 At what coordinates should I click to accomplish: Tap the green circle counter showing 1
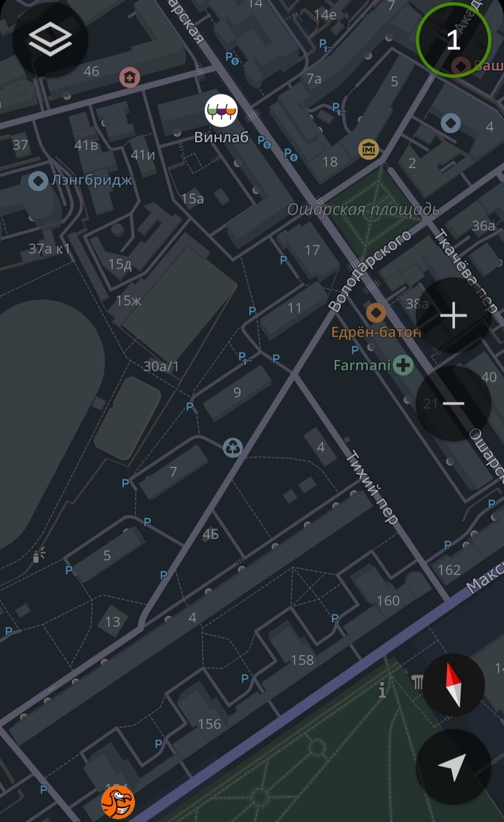pos(453,40)
